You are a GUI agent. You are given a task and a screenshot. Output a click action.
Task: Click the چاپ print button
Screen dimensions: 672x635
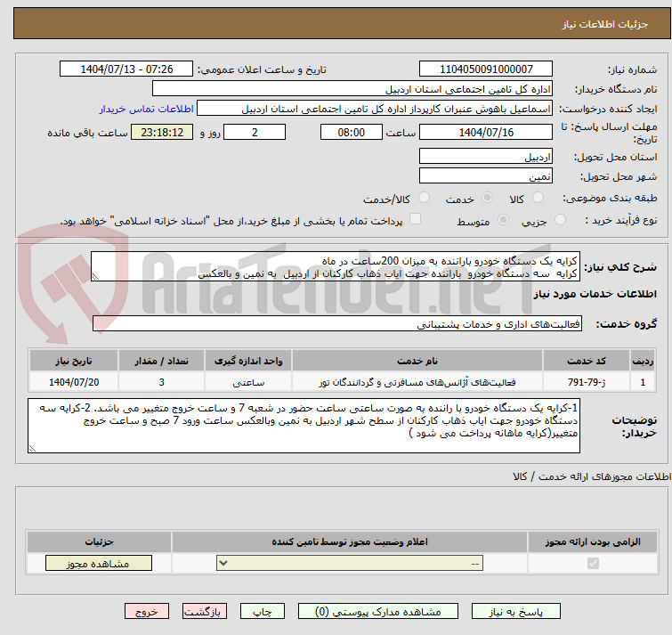tap(263, 612)
